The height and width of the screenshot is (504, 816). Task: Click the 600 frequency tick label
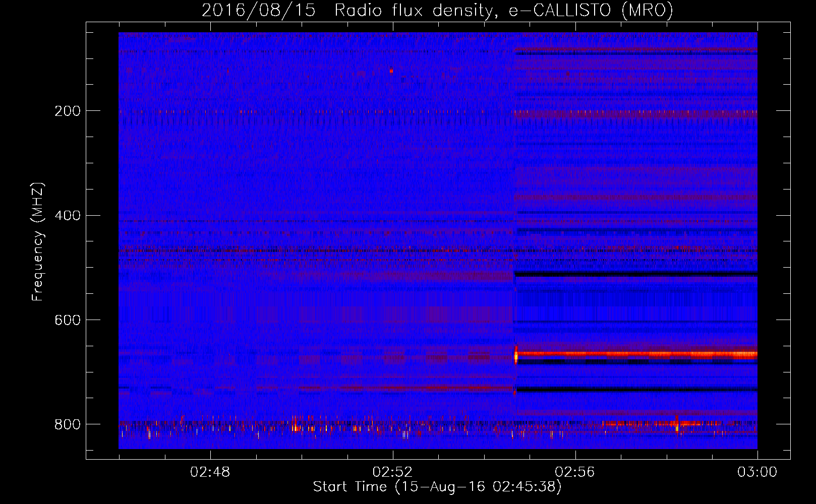point(68,321)
